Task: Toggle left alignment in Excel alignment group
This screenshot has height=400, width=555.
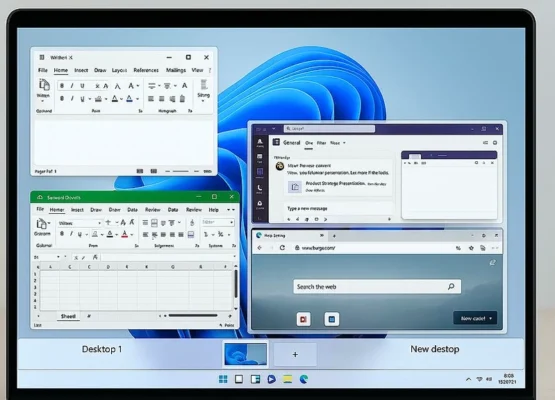Action: click(x=145, y=234)
